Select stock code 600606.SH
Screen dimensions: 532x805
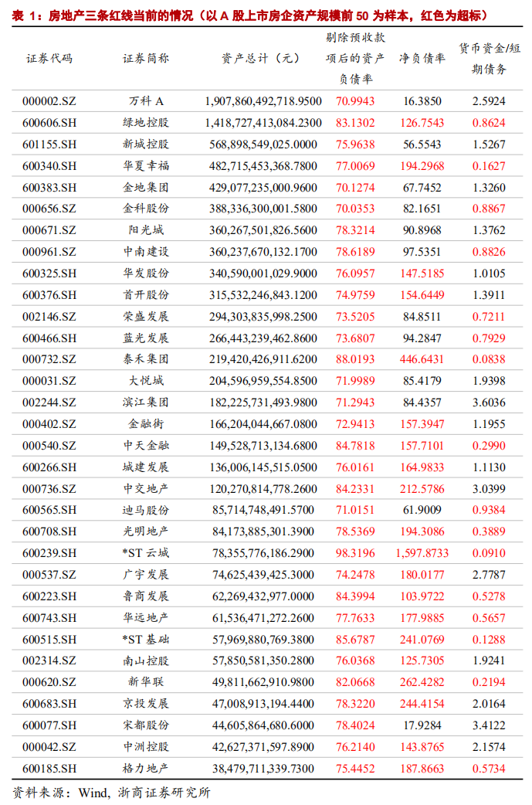tap(49, 123)
